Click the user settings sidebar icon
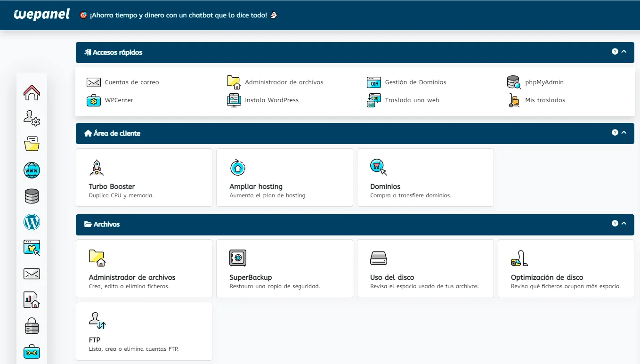 [32, 118]
